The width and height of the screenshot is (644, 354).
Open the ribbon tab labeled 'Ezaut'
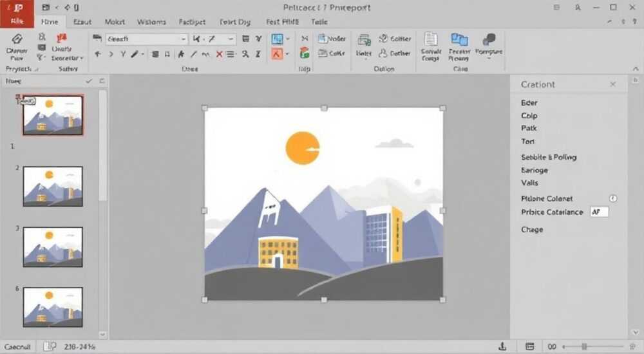click(82, 22)
